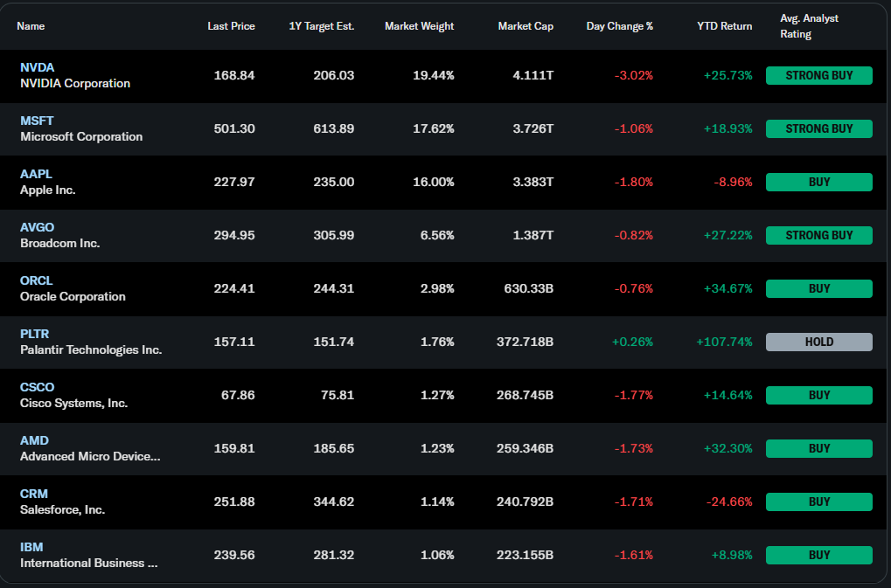Click MSFT market weight 17.62%
The image size is (891, 588).
[434, 128]
